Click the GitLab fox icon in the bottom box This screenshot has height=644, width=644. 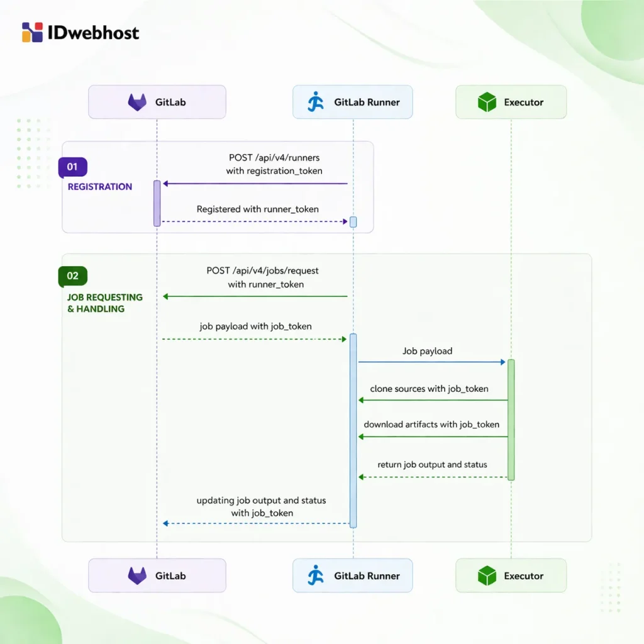point(137,576)
